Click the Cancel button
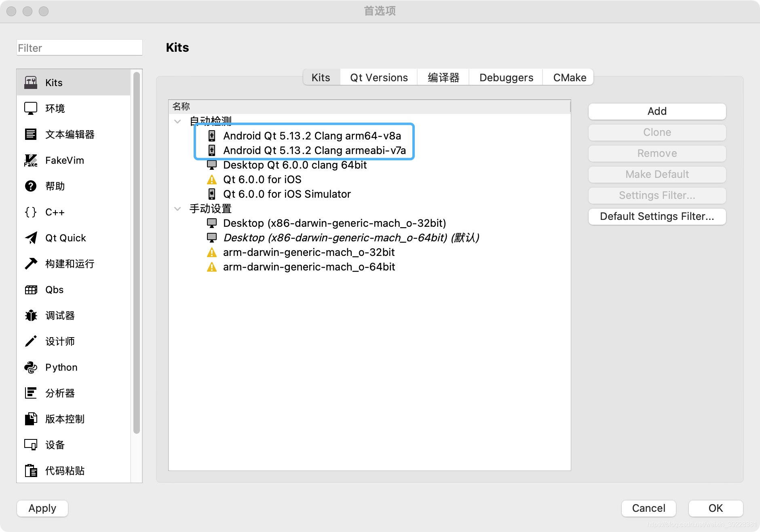 648,508
